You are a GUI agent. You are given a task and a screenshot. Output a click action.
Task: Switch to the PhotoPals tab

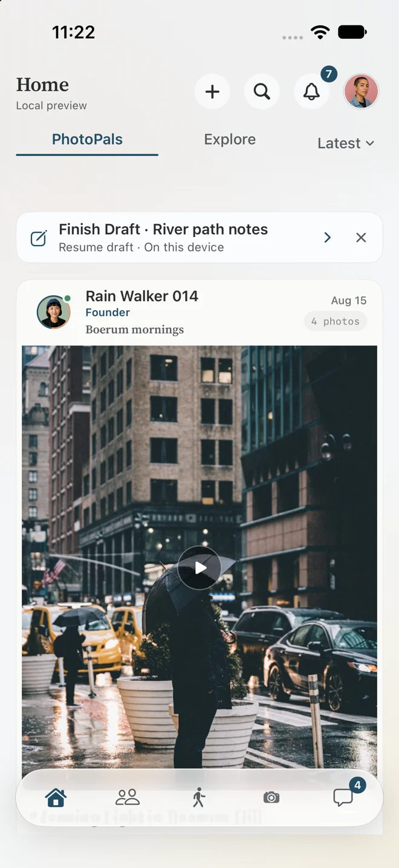[87, 140]
